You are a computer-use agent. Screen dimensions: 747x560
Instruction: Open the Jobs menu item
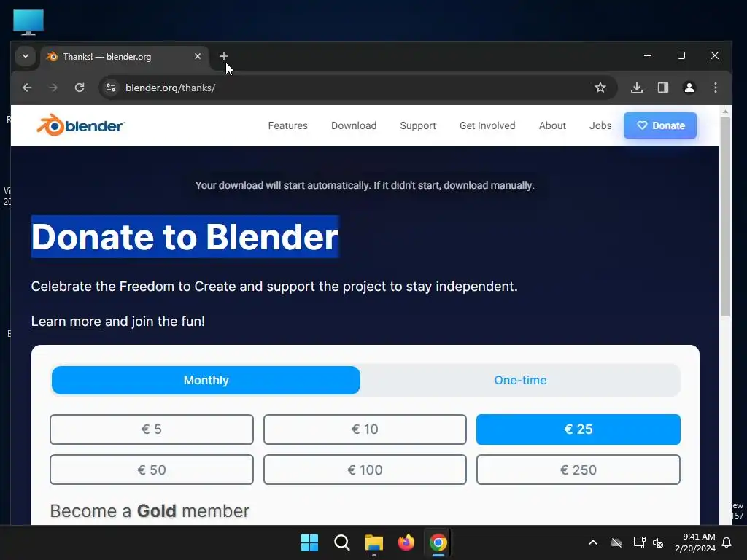pos(600,125)
